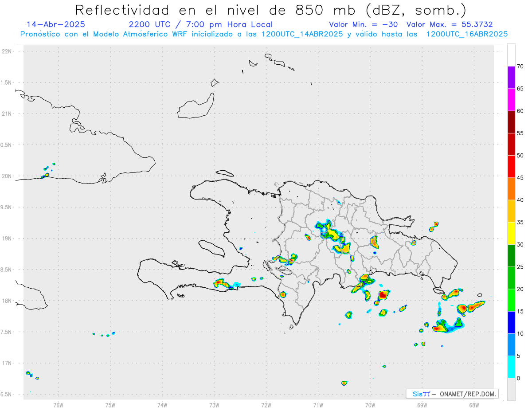Click the longitude label '72W'

coord(266,405)
